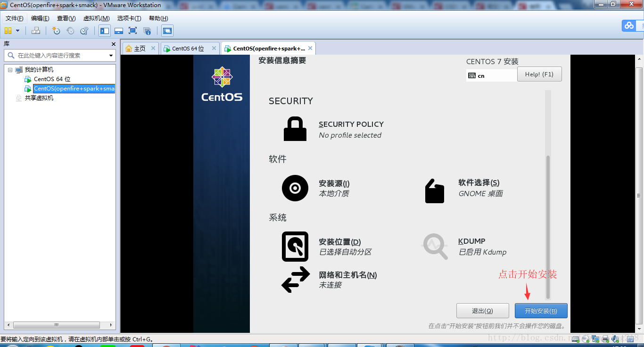This screenshot has height=347, width=644.
Task: Select CentOS(openfire+spark+sma VM in tree
Action: (x=74, y=89)
